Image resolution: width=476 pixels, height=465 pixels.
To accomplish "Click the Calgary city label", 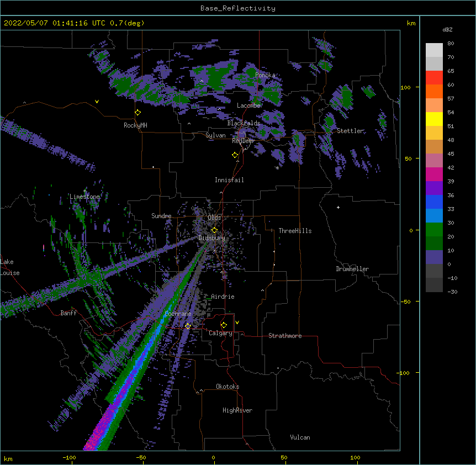I will [220, 333].
